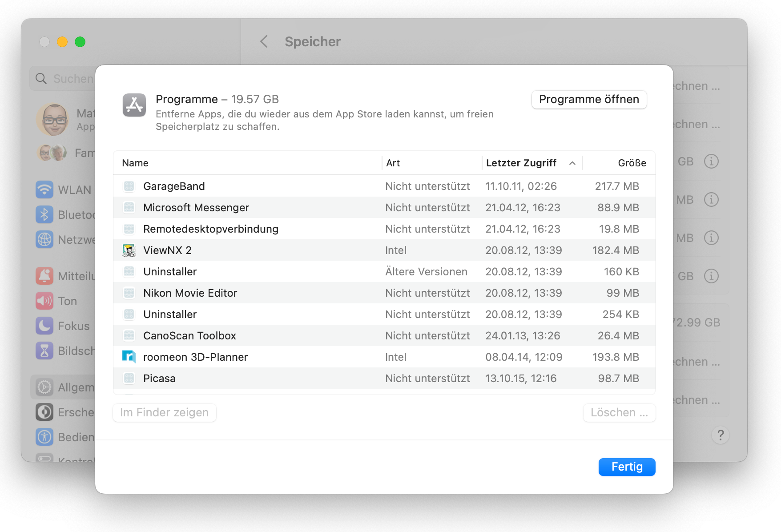Click the Ältere Versionen type cell
Image resolution: width=781 pixels, height=532 pixels.
(426, 272)
